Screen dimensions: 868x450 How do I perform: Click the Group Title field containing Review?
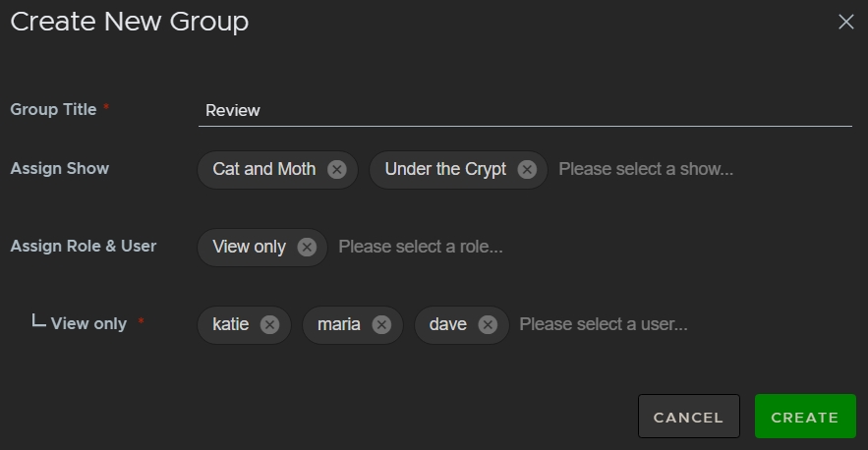pos(524,110)
